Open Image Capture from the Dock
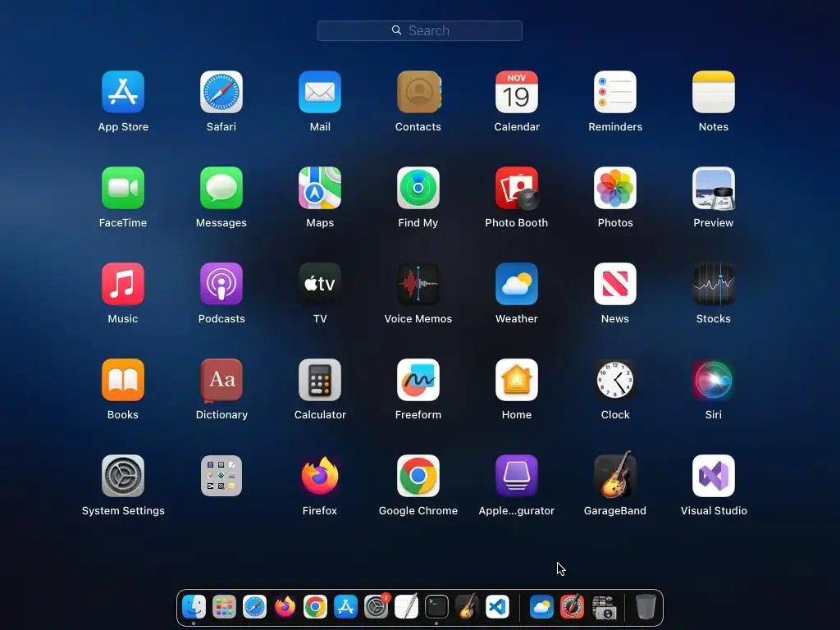840x630 pixels. pos(605,607)
